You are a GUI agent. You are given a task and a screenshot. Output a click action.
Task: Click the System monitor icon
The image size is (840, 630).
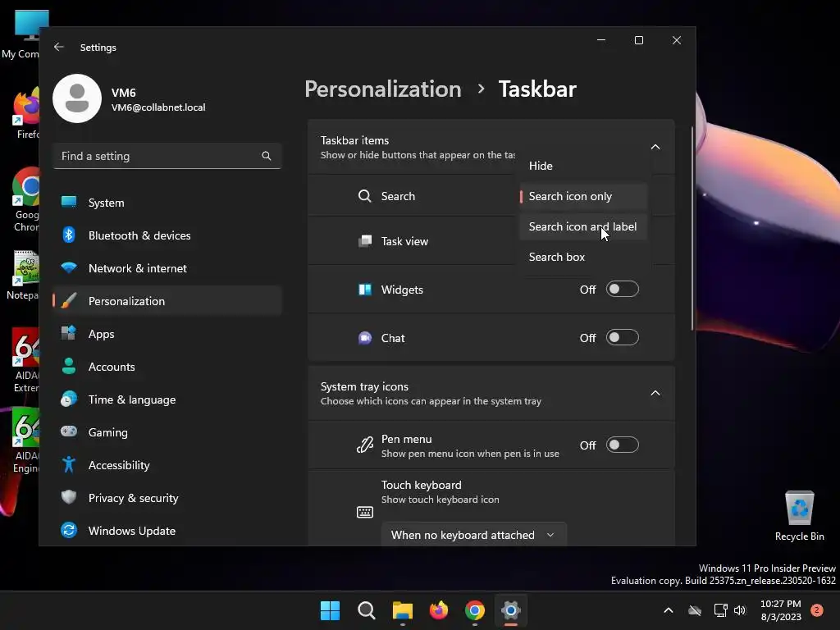[x=69, y=202]
